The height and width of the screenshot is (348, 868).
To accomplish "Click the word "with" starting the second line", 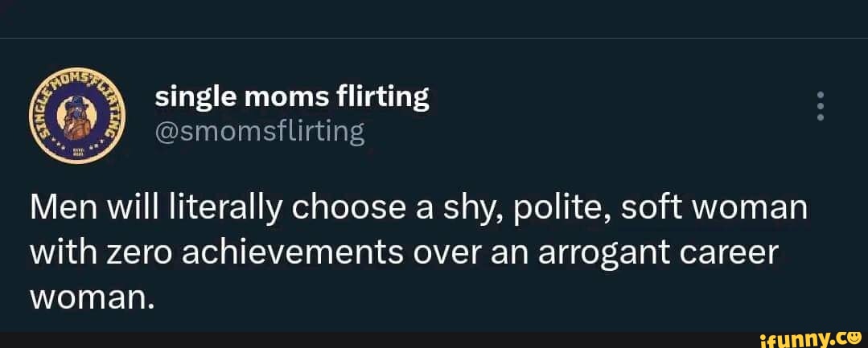I will click(x=57, y=255).
